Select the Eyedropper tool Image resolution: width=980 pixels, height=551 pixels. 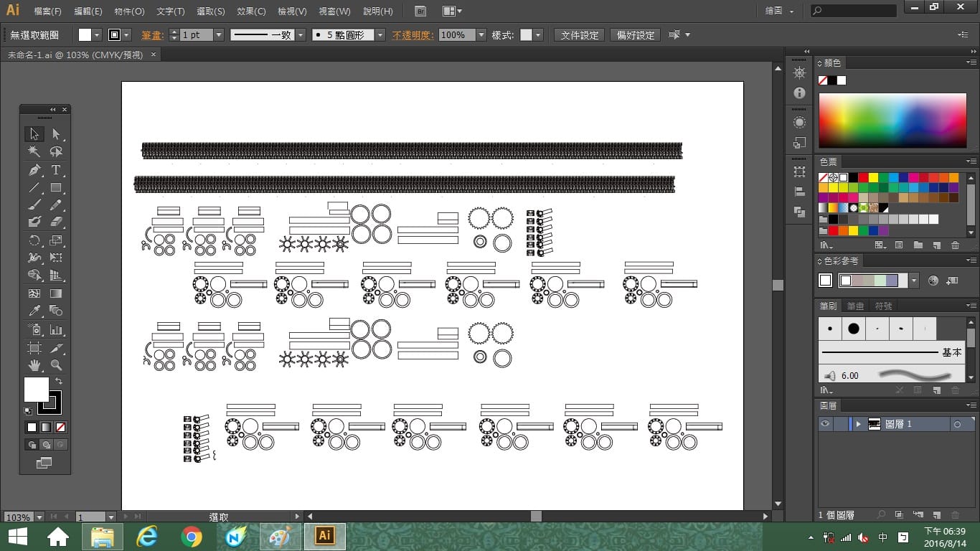[34, 311]
